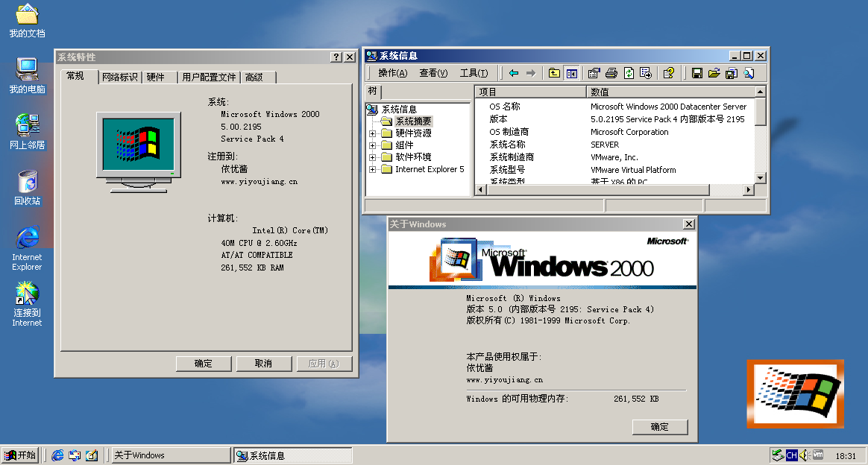
Task: Expand the 软件环境 tree node
Action: 373,157
